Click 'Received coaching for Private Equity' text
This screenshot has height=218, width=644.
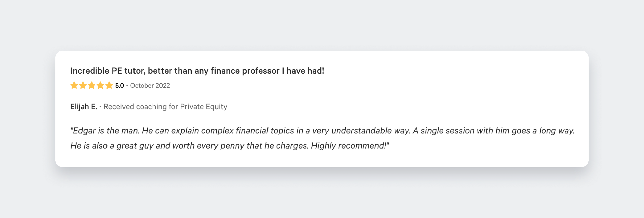[165, 107]
